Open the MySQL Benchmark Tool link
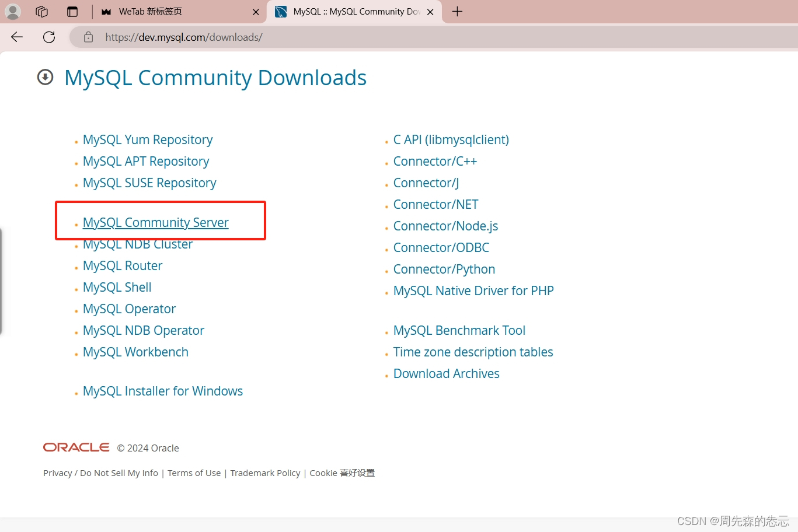 pos(459,331)
